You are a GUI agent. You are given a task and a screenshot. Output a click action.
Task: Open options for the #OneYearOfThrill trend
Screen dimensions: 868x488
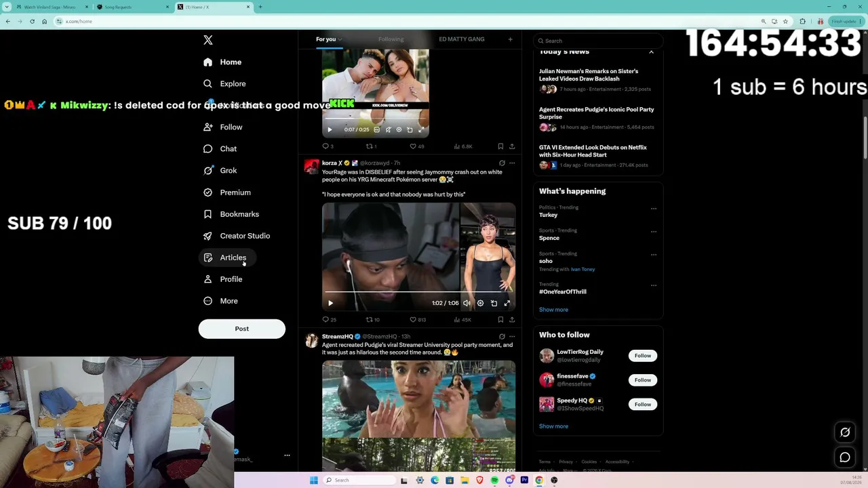(x=654, y=285)
